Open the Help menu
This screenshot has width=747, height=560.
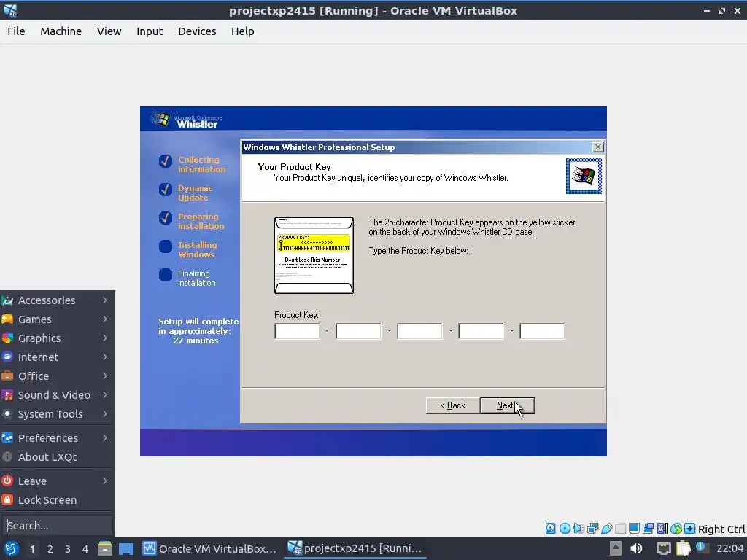[x=242, y=31]
